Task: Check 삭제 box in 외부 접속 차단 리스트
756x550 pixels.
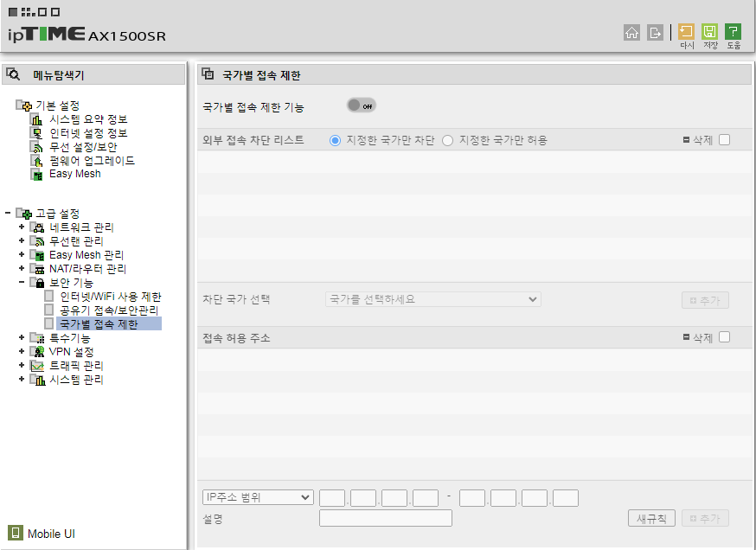Action: coord(724,140)
